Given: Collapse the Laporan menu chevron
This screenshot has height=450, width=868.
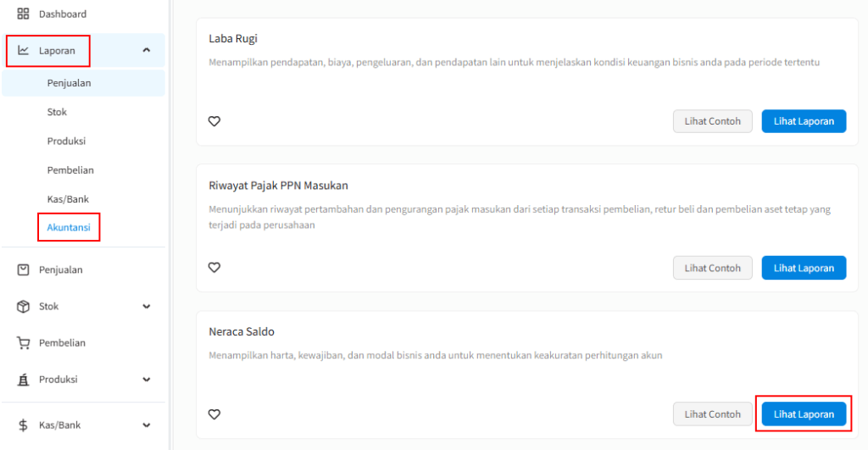Looking at the screenshot, I should coord(147,51).
